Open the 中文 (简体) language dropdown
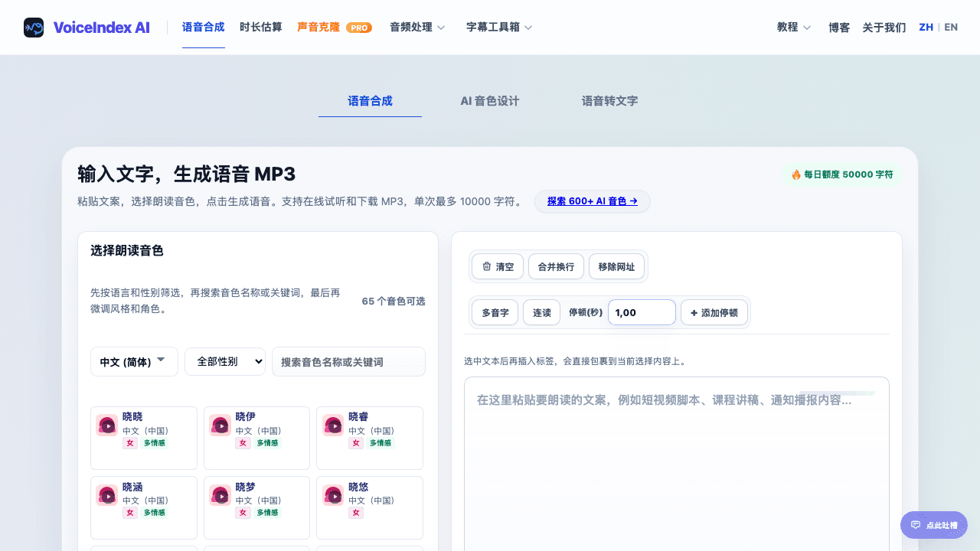The height and width of the screenshot is (551, 980). coord(134,361)
